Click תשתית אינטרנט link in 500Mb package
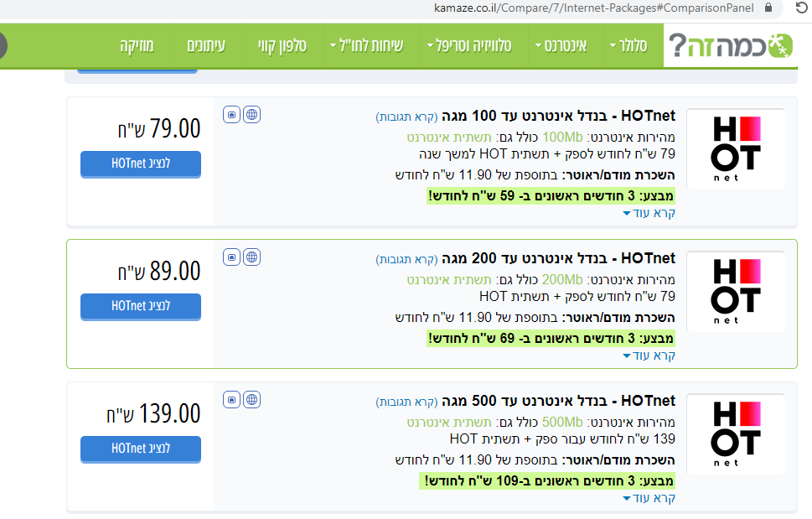 [x=449, y=422]
